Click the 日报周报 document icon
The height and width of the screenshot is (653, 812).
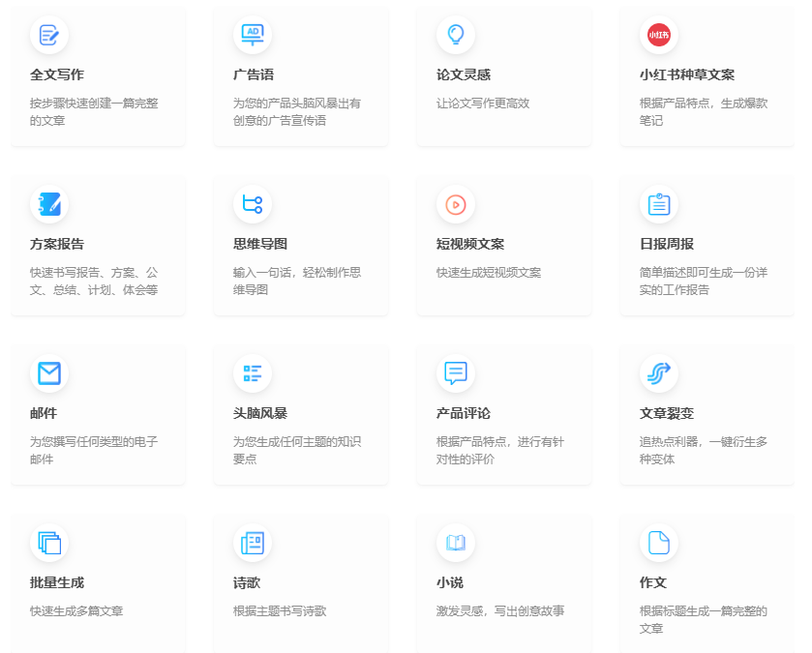point(659,204)
